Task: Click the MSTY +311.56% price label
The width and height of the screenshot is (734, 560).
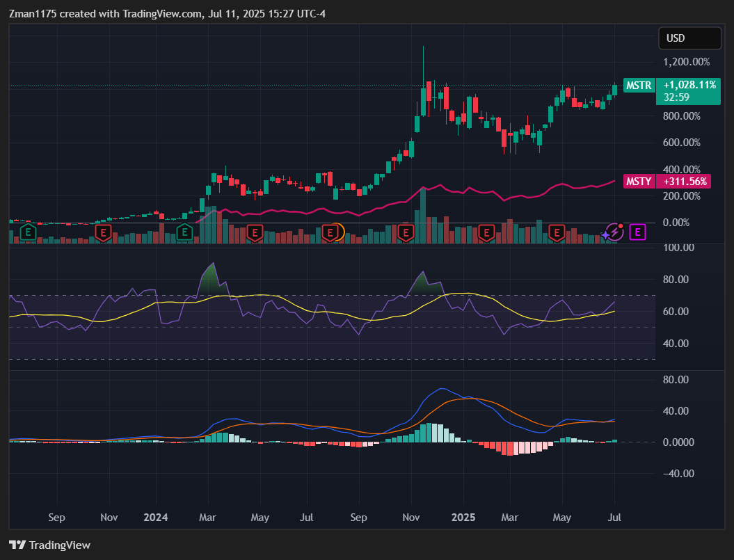Action: coord(684,182)
